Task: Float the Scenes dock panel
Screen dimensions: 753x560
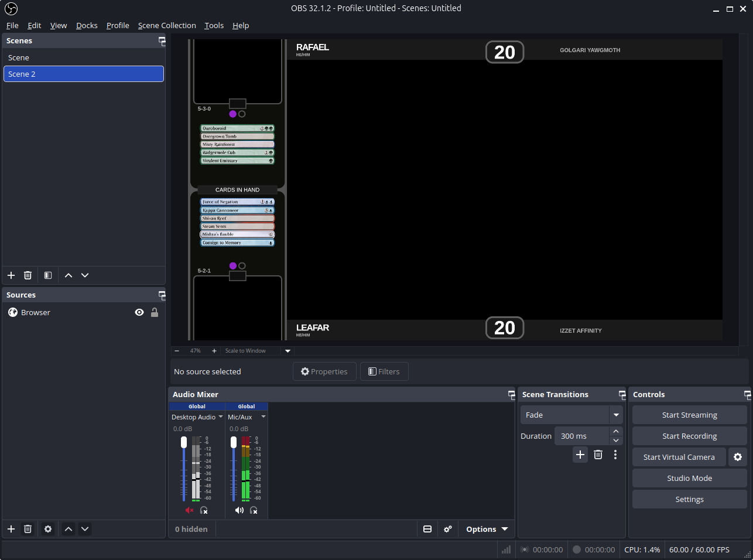Action: click(162, 41)
